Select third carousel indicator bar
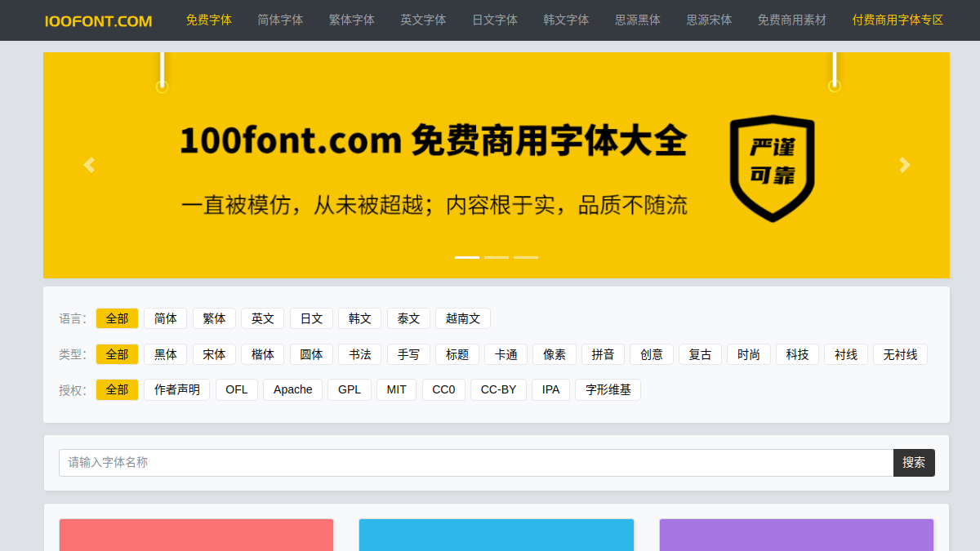Viewport: 980px width, 551px height. point(526,257)
